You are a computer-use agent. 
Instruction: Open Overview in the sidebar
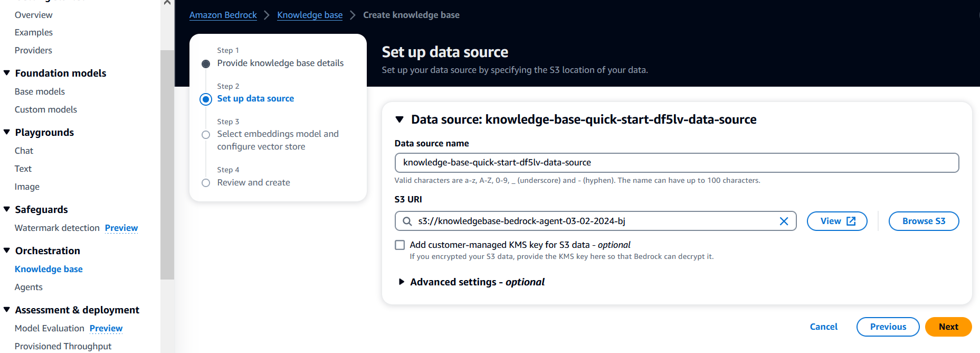34,15
